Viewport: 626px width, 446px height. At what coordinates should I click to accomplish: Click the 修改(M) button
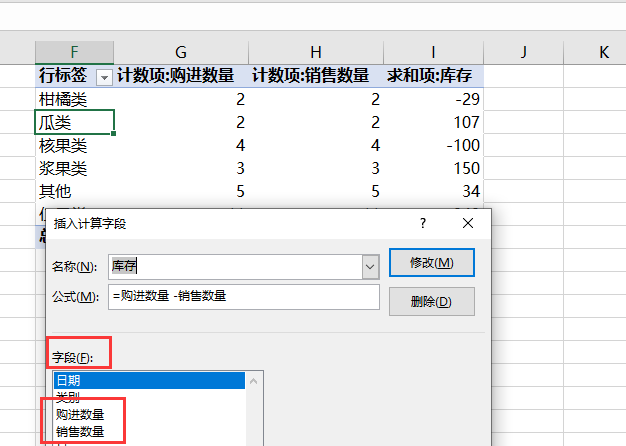432,262
